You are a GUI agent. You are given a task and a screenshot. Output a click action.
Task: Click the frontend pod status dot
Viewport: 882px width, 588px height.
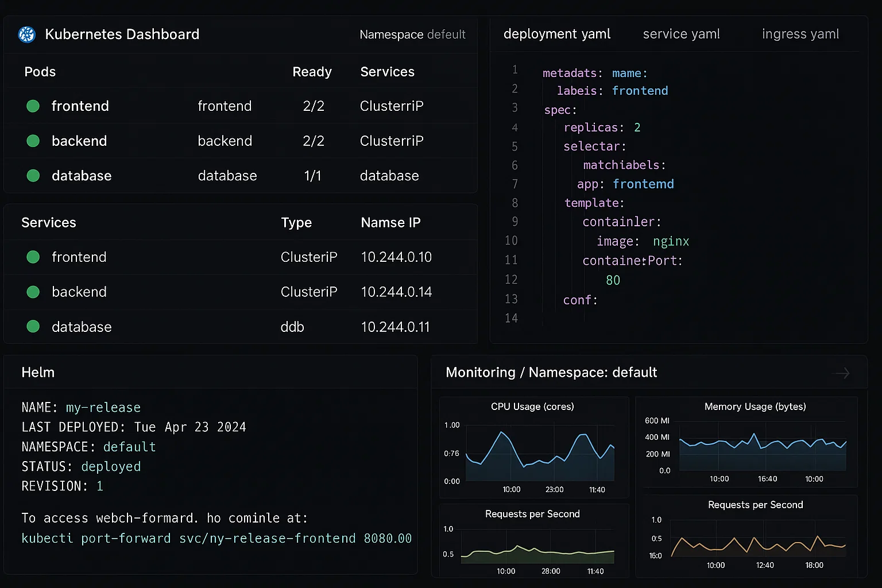(x=33, y=106)
